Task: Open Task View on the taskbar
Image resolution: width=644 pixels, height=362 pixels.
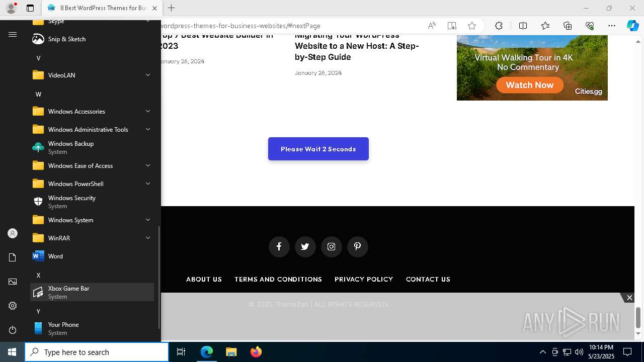Action: point(181,352)
